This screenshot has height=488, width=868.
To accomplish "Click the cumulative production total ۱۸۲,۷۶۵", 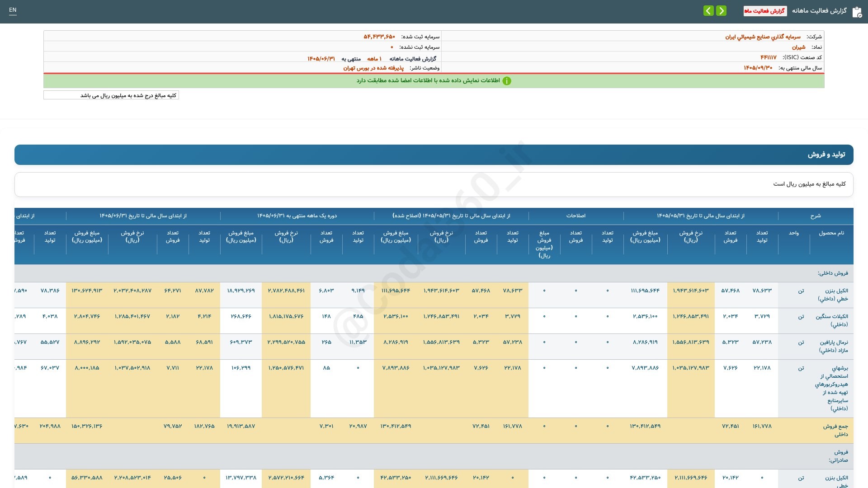I will click(x=204, y=426).
